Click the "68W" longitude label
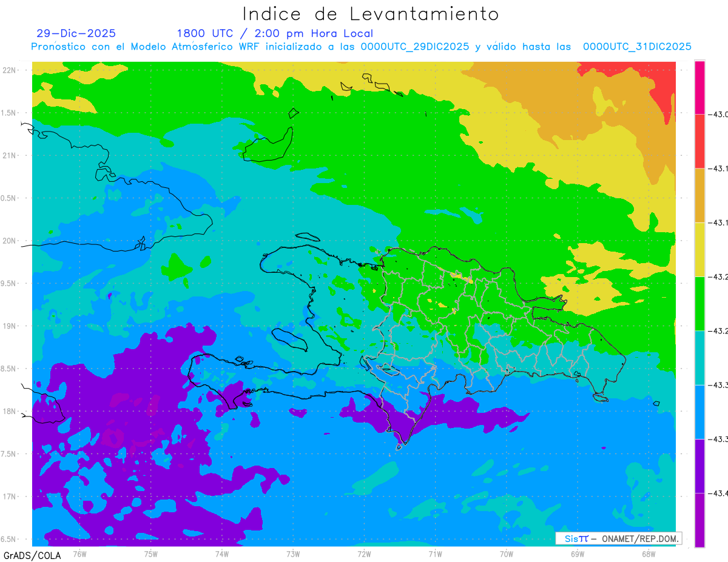 [x=649, y=554]
